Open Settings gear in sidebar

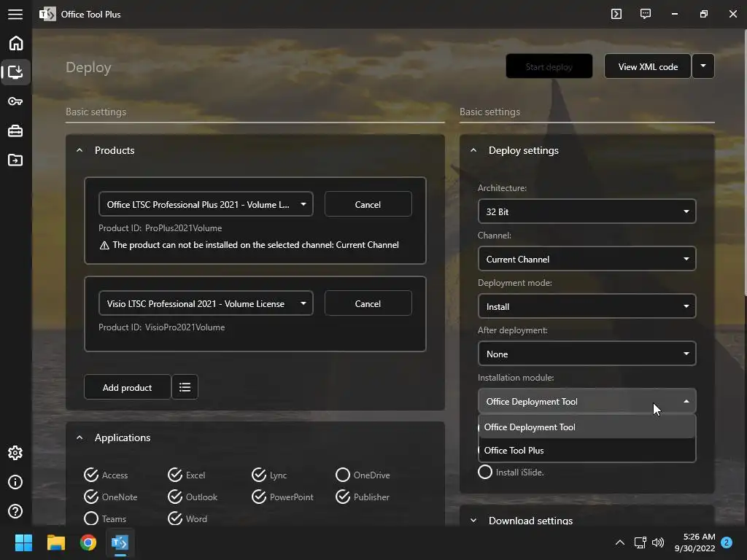pyautogui.click(x=16, y=453)
